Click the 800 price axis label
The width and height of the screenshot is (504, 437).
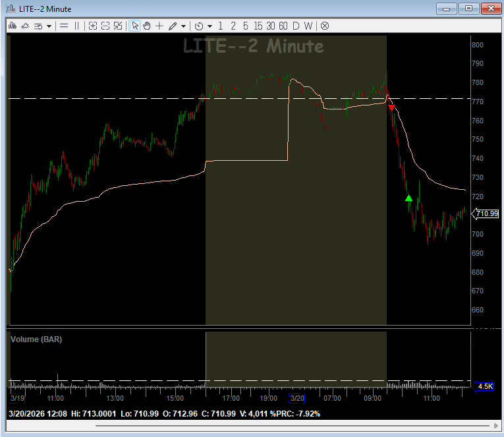478,45
